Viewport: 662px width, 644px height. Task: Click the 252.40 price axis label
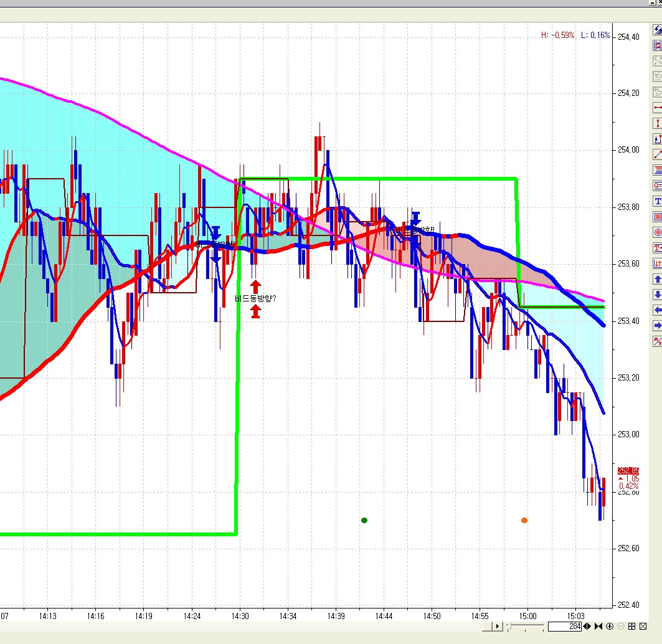click(628, 605)
